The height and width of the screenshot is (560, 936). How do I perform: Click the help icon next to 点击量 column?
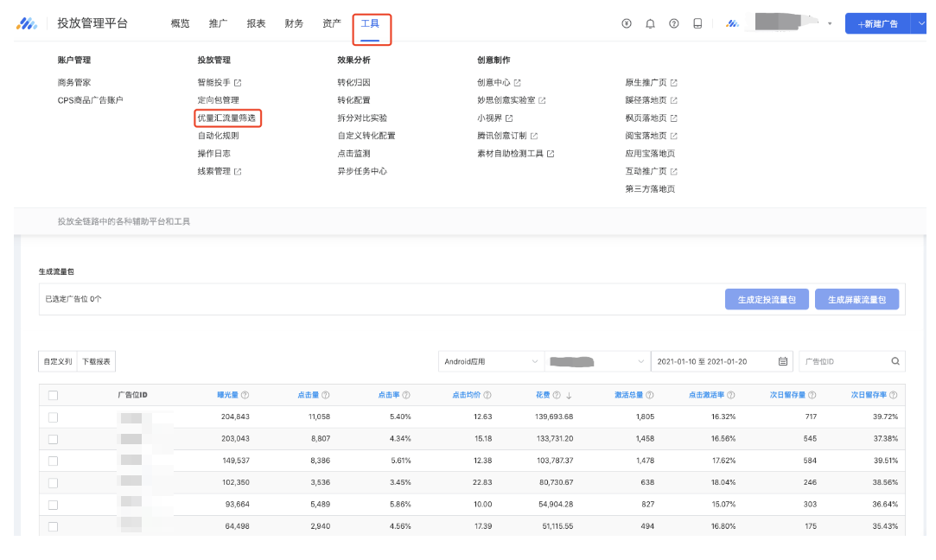325,395
